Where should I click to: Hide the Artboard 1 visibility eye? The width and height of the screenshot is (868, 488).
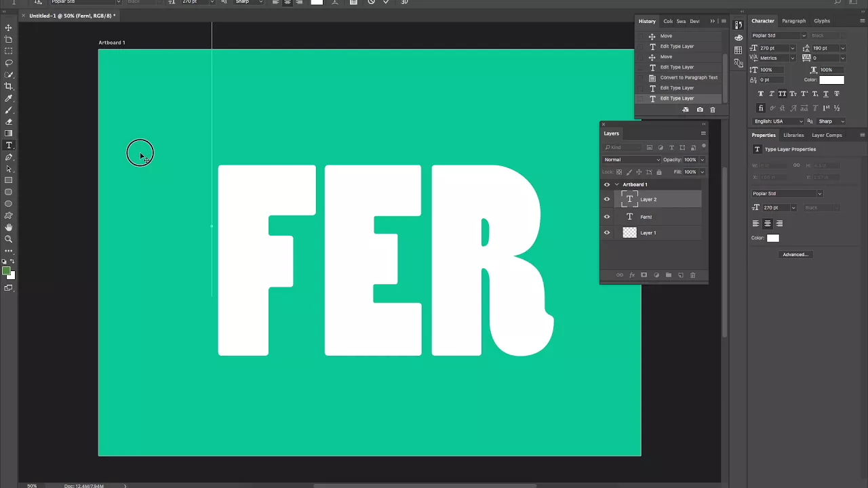(x=607, y=184)
